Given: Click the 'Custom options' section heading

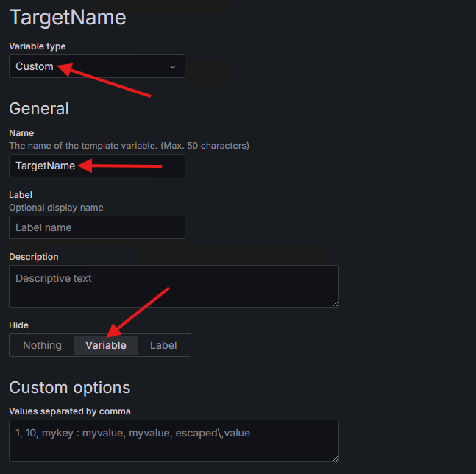Looking at the screenshot, I should tap(69, 387).
